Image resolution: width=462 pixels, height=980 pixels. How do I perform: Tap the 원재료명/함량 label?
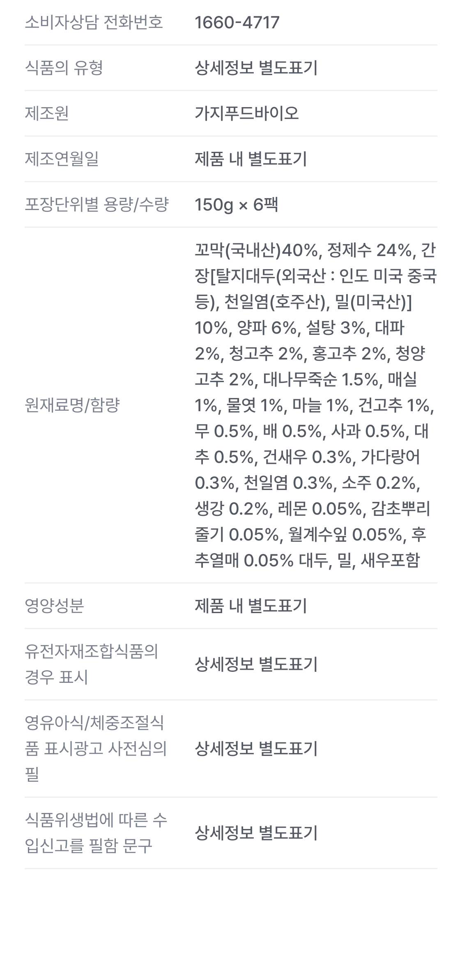click(72, 405)
